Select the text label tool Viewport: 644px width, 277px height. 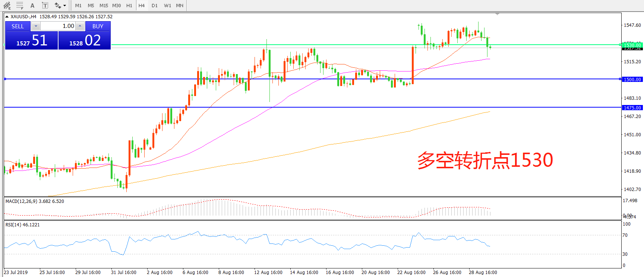45,6
